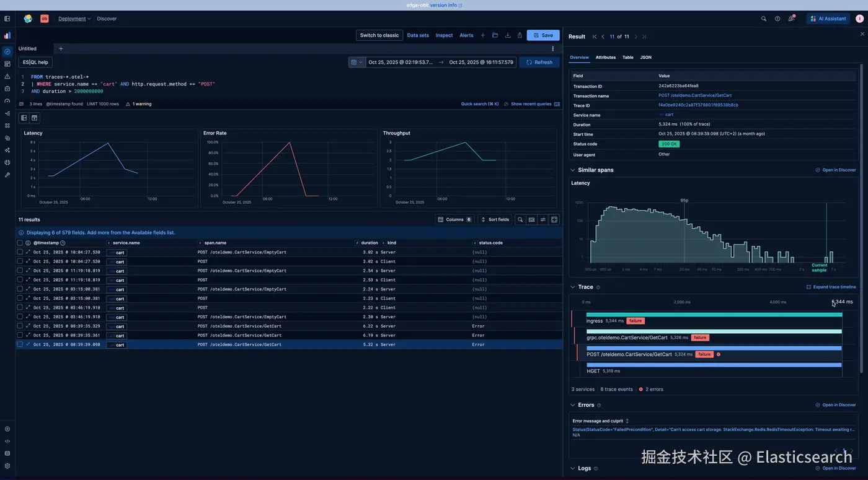This screenshot has width=868, height=480.
Task: Jump to last result page arrow
Action: (644, 37)
